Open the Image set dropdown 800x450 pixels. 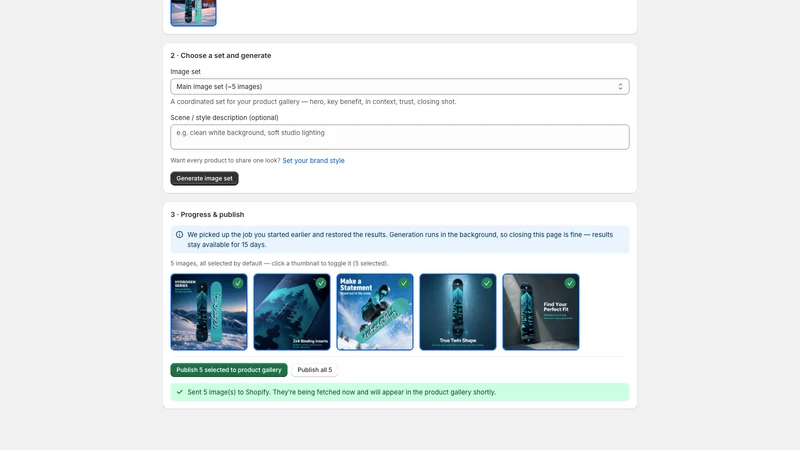(399, 87)
